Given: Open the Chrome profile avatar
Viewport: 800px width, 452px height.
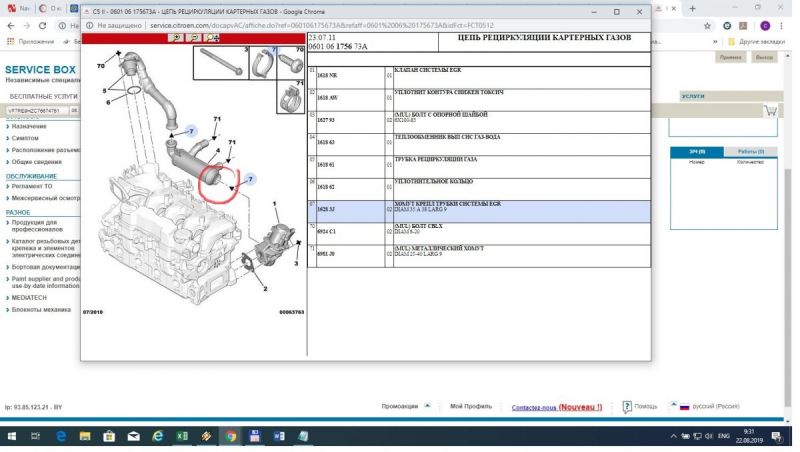Looking at the screenshot, I should (765, 24).
